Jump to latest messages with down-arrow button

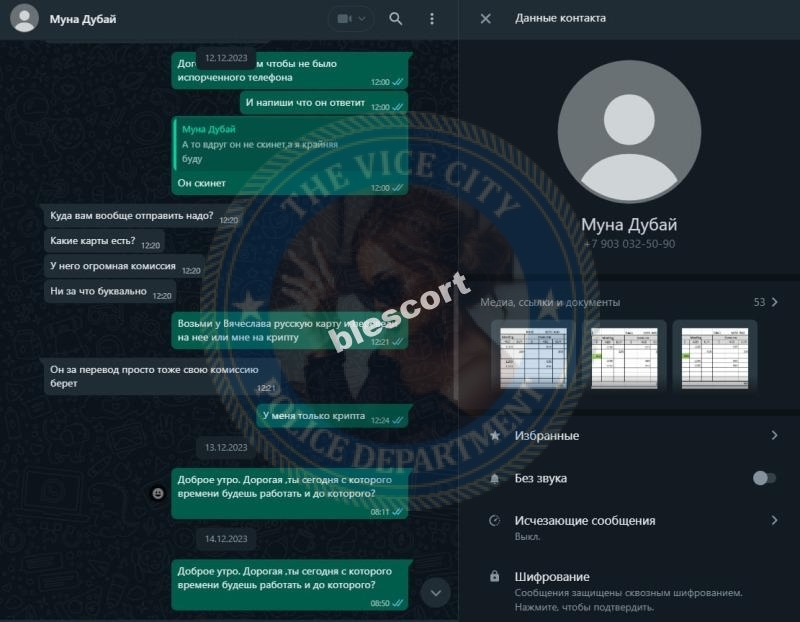(x=436, y=592)
